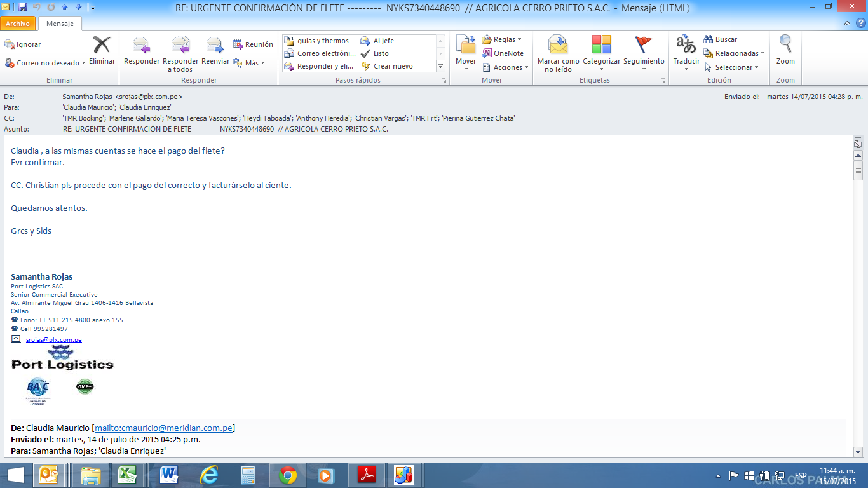The image size is (868, 488).
Task: Switch to the Mensaje ribbon tab
Action: click(60, 24)
